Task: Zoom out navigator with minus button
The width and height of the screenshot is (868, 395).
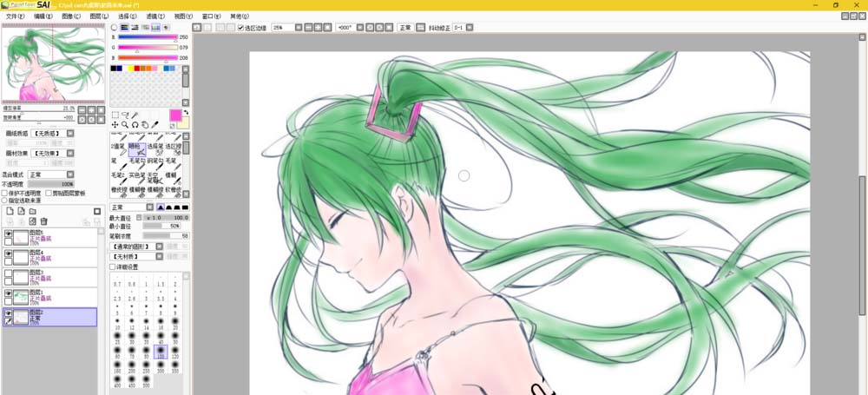Action: pos(82,109)
